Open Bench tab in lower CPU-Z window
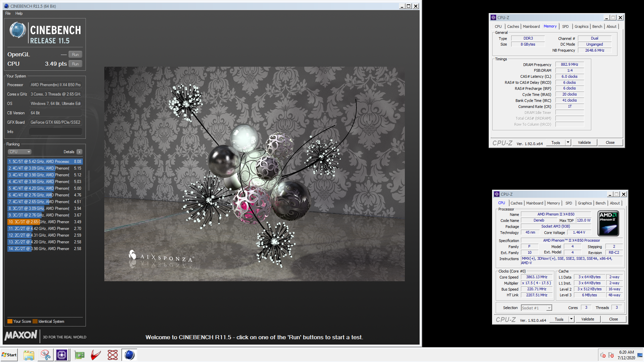Image resolution: width=644 pixels, height=362 pixels. pos(600,203)
